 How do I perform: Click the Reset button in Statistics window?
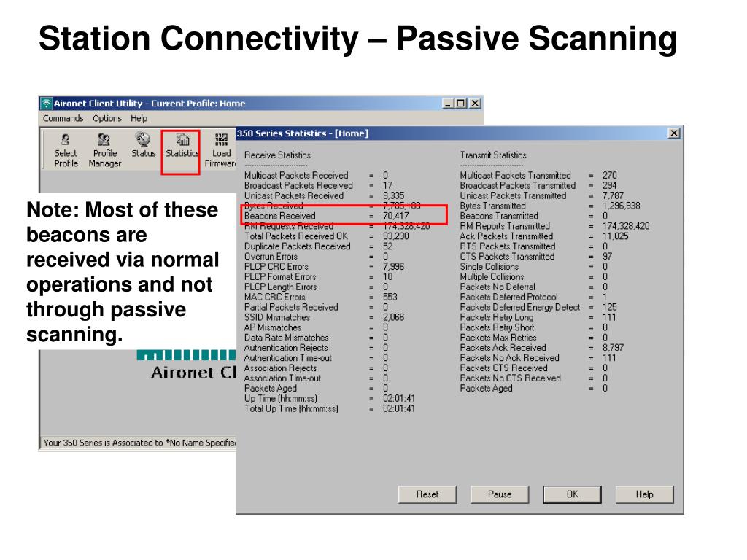pos(427,494)
